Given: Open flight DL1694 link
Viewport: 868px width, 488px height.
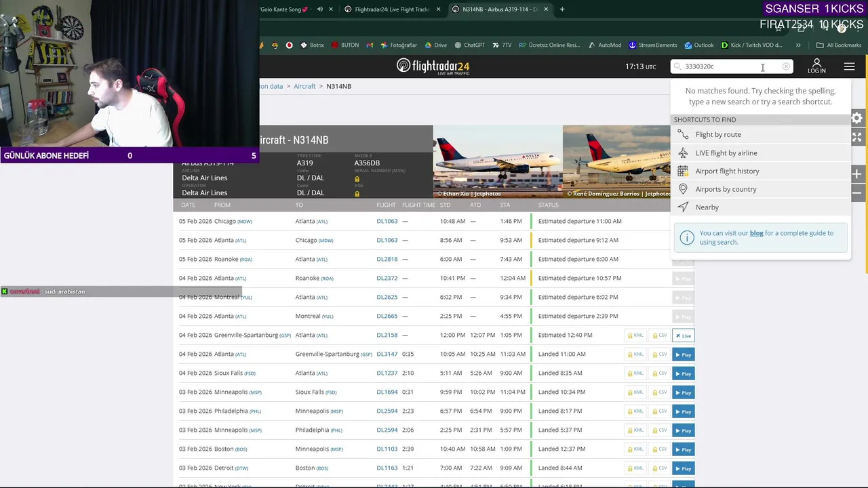Looking at the screenshot, I should pyautogui.click(x=387, y=392).
